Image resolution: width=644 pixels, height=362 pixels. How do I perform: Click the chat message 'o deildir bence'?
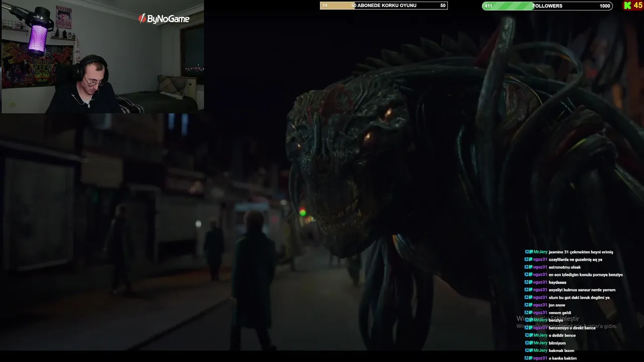[x=562, y=335]
